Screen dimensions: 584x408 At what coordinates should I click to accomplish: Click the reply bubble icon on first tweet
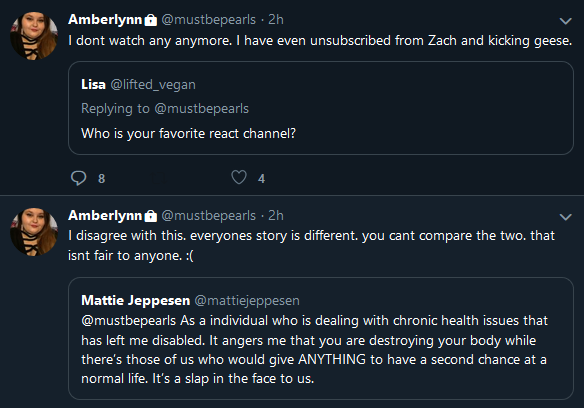[x=79, y=178]
